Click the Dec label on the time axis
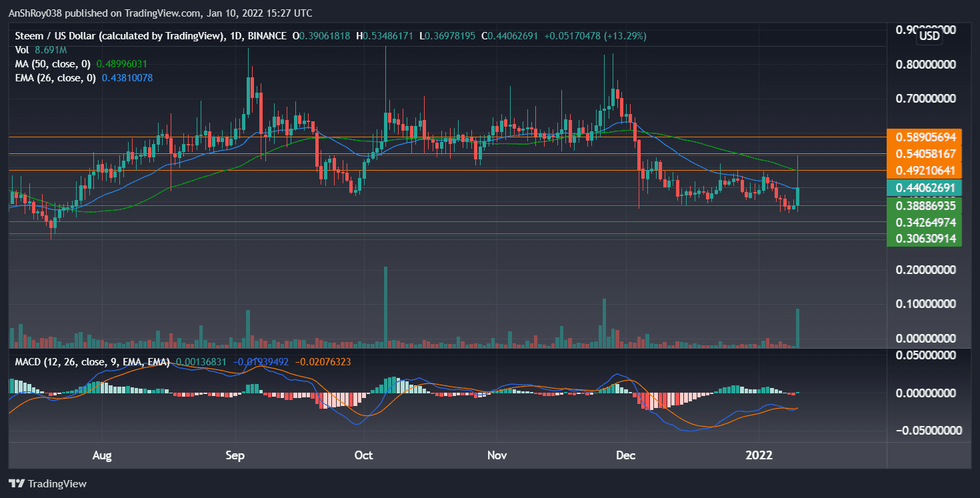Screen dimensions: 980x498 pos(625,455)
